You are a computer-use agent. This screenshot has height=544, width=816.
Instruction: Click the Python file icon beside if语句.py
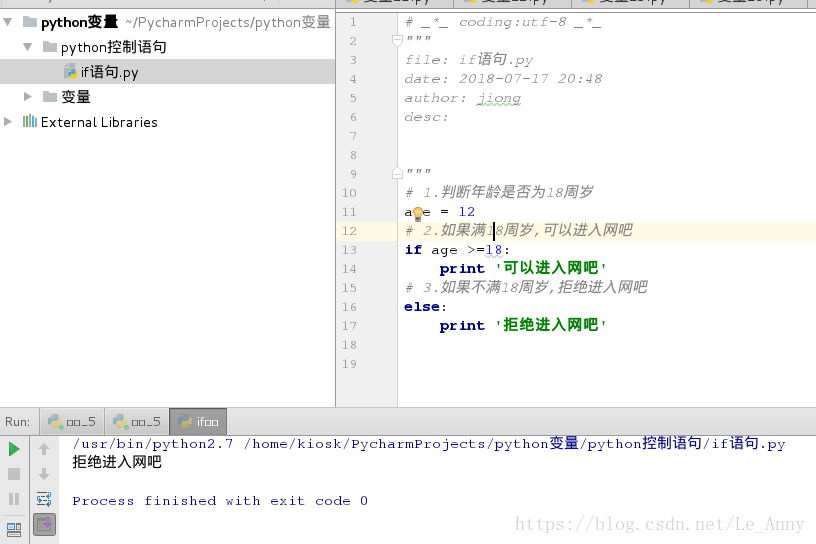(x=70, y=71)
